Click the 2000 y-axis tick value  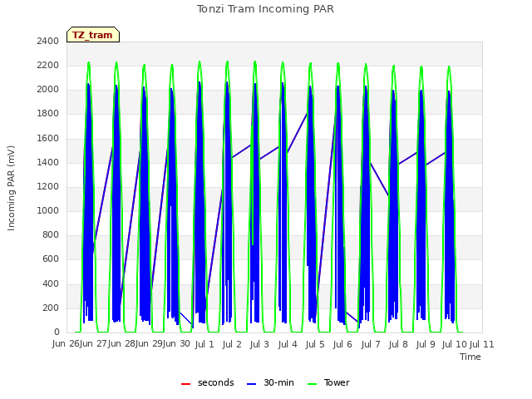(48, 90)
